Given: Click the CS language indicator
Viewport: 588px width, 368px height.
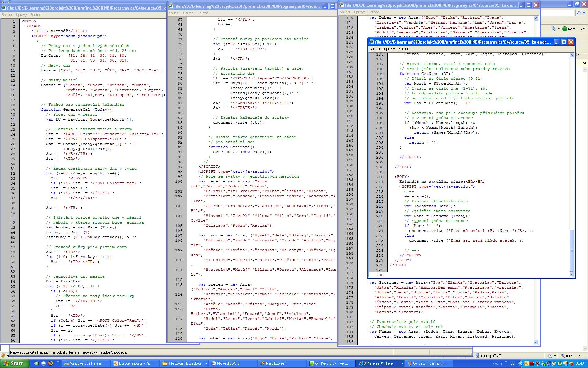Looking at the screenshot, I should tap(512, 363).
